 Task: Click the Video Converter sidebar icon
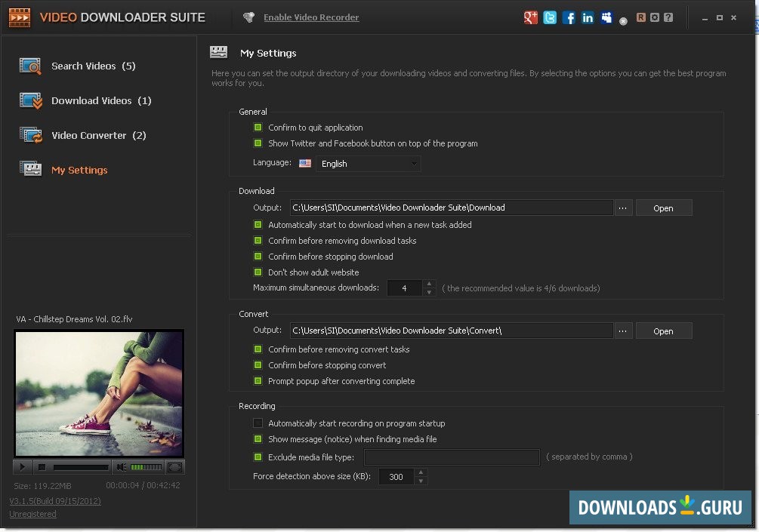[x=30, y=135]
